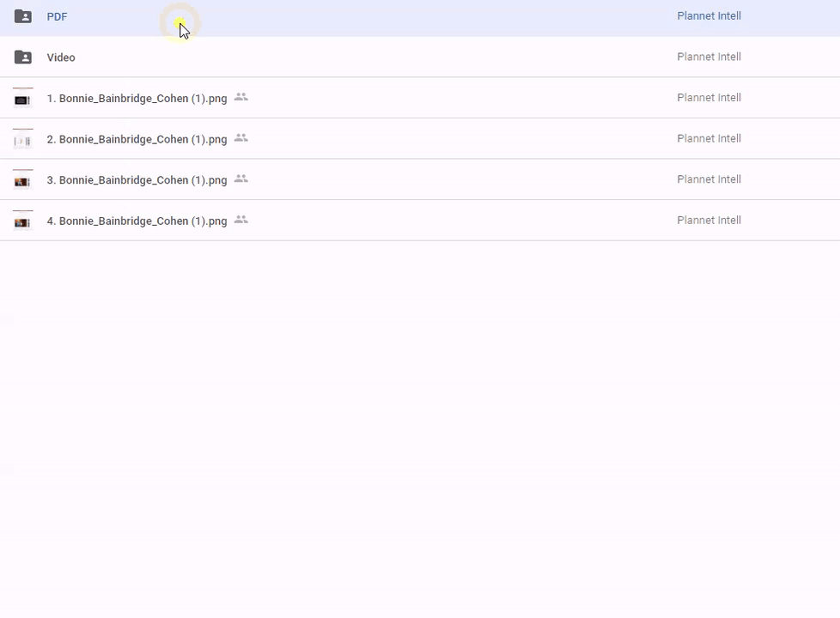The height and width of the screenshot is (618, 840).
Task: Click Plannet Intell owner for file 1
Action: [x=709, y=98]
